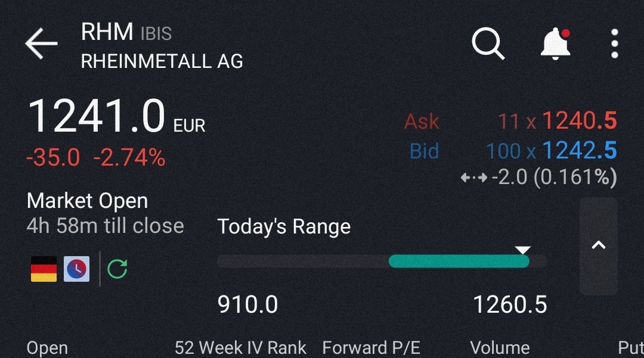This screenshot has width=644, height=358.
Task: Tap the Market Open status text
Action: (x=87, y=201)
